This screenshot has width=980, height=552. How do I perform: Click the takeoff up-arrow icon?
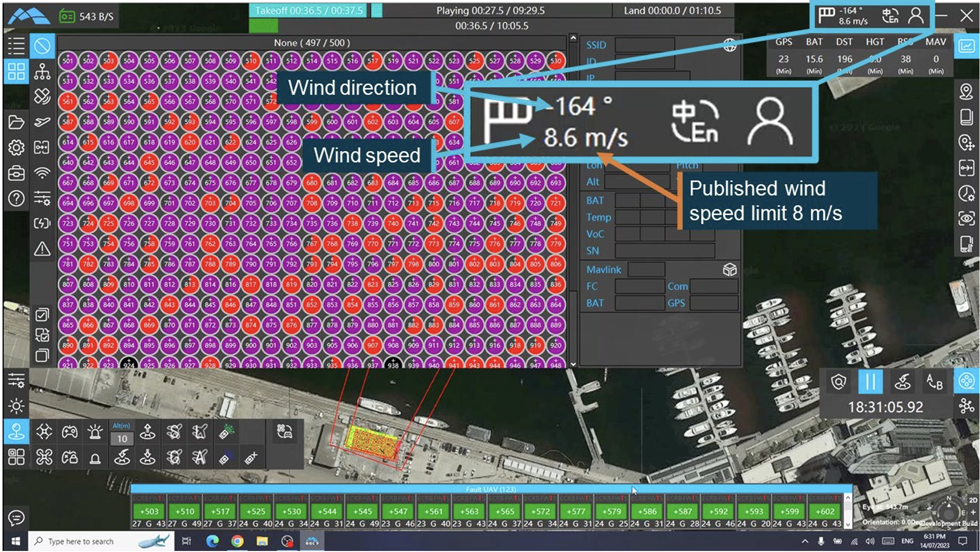point(148,432)
